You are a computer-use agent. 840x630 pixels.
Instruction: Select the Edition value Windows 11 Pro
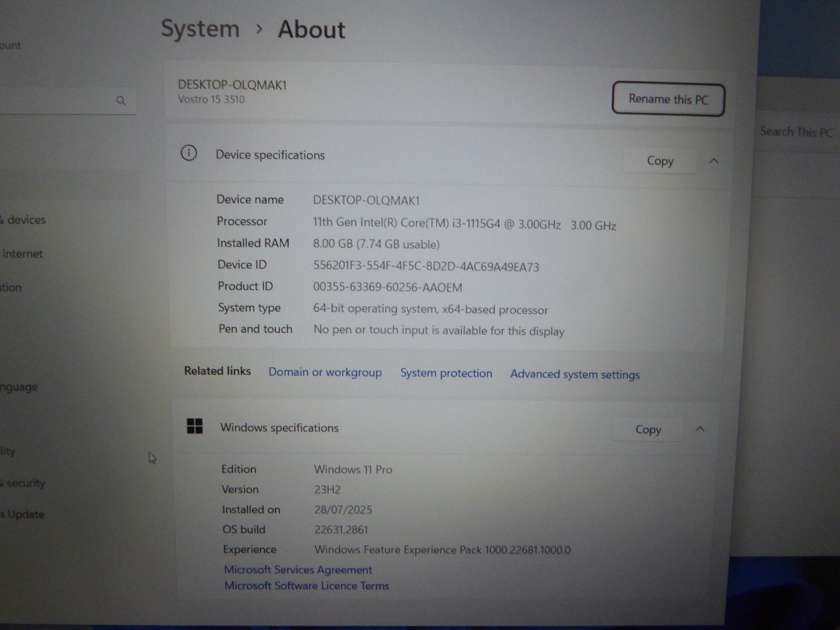353,470
